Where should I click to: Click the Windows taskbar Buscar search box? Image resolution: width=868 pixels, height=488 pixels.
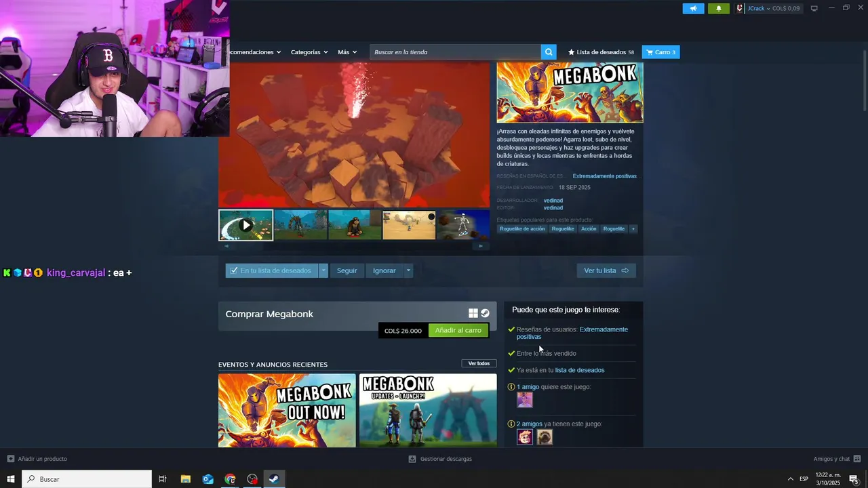pyautogui.click(x=87, y=479)
